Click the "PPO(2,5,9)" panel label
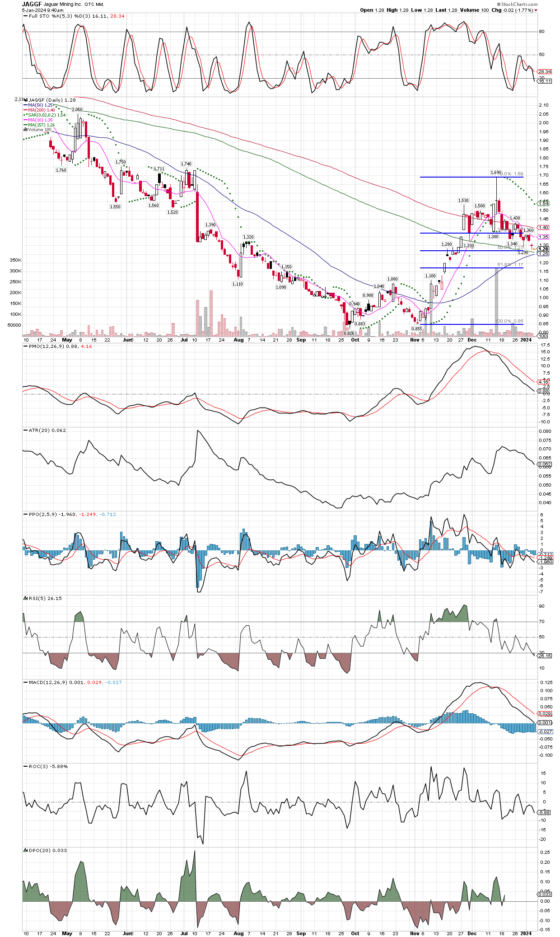This screenshot has width=560, height=937. click(x=41, y=514)
